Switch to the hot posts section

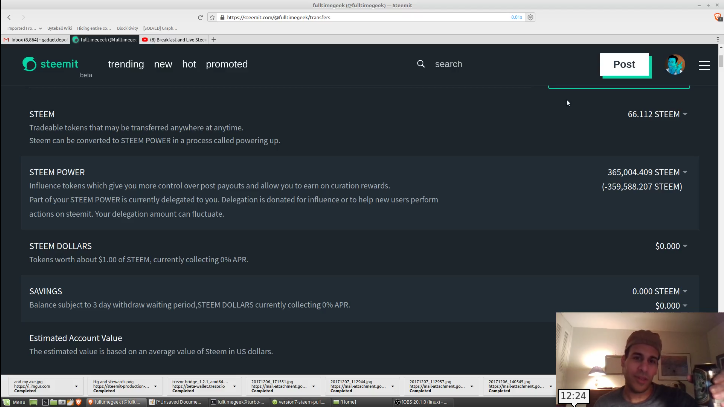click(x=189, y=64)
